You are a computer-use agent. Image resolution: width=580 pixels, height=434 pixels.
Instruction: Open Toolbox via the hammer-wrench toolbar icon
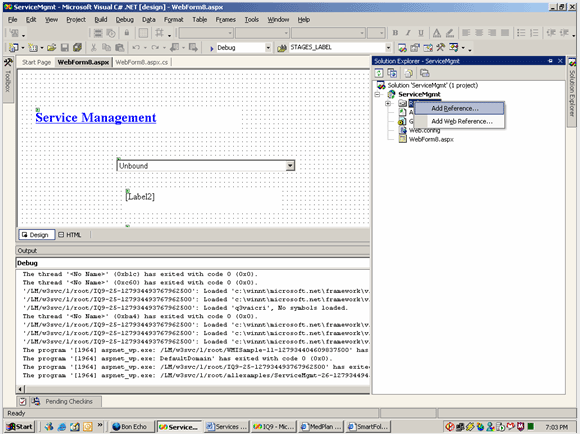click(x=440, y=47)
